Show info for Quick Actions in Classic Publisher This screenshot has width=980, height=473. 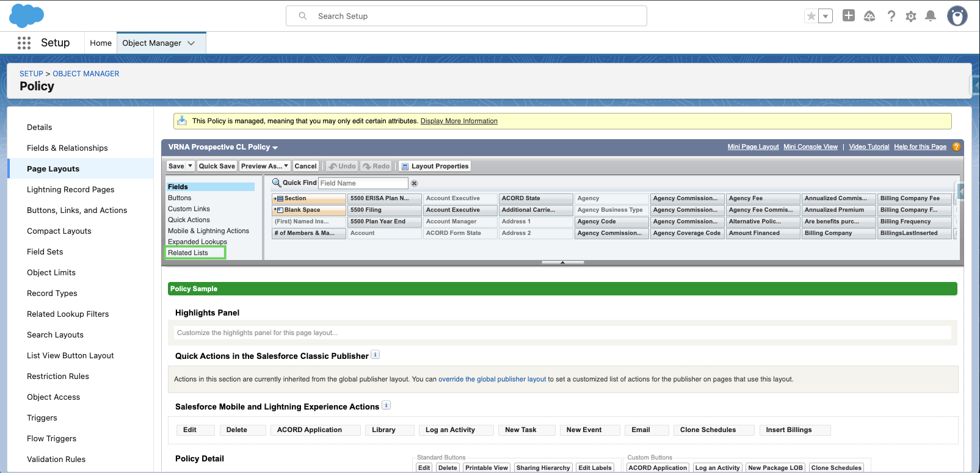376,355
